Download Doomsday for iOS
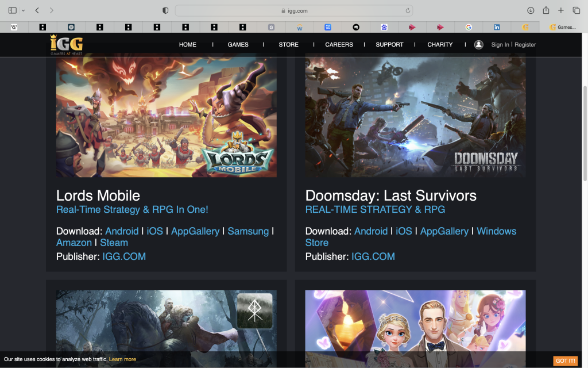588x368 pixels. tap(404, 231)
